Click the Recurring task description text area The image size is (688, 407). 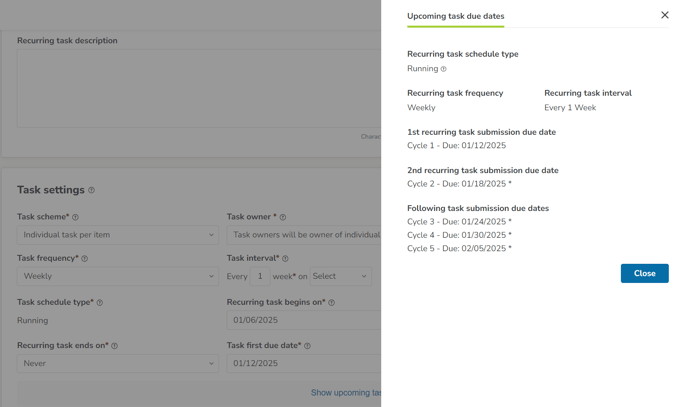199,88
